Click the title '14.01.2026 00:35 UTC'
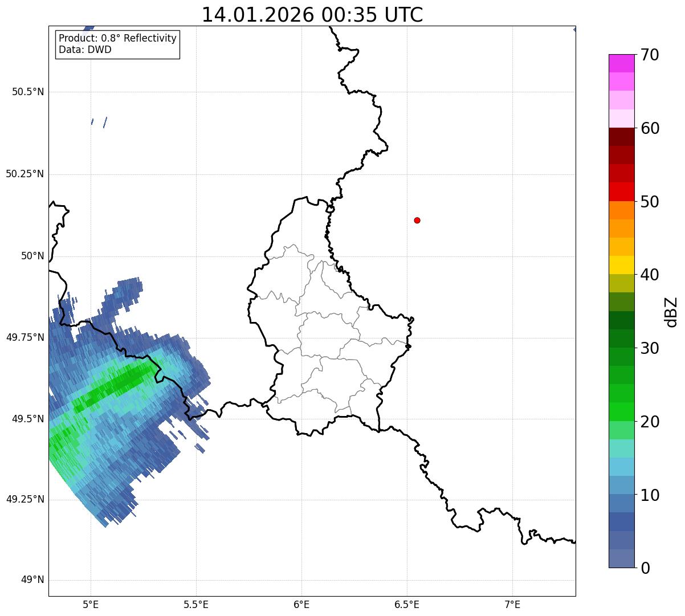This screenshot has height=616, width=685. pyautogui.click(x=312, y=15)
